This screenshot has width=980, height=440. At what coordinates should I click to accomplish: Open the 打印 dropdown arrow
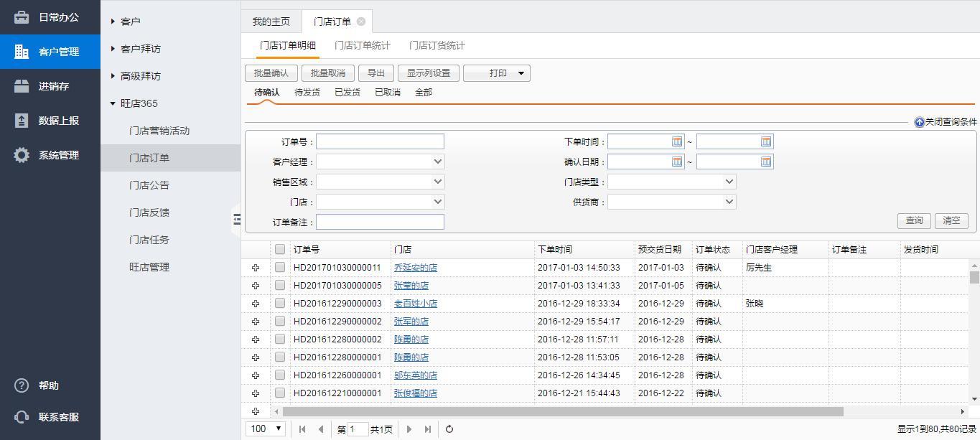pos(521,73)
